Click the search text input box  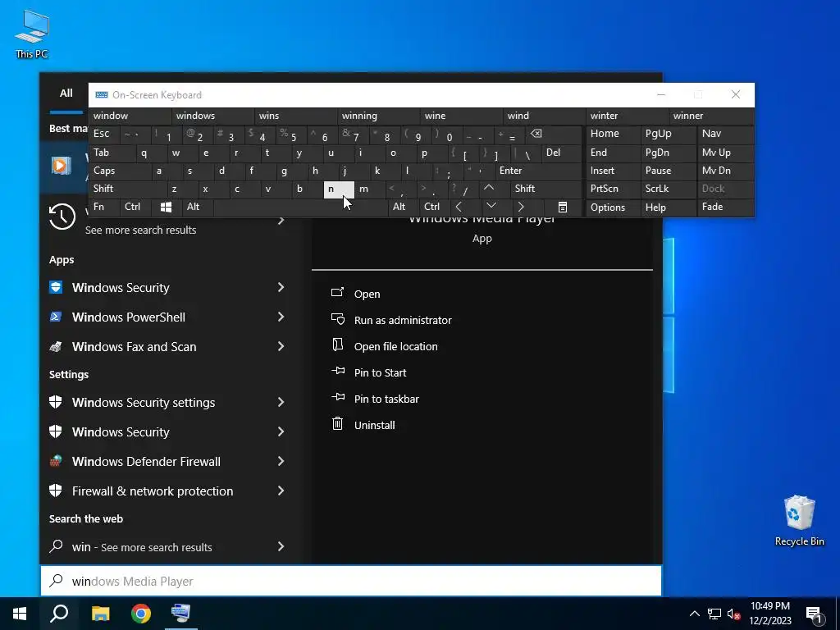tap(351, 581)
